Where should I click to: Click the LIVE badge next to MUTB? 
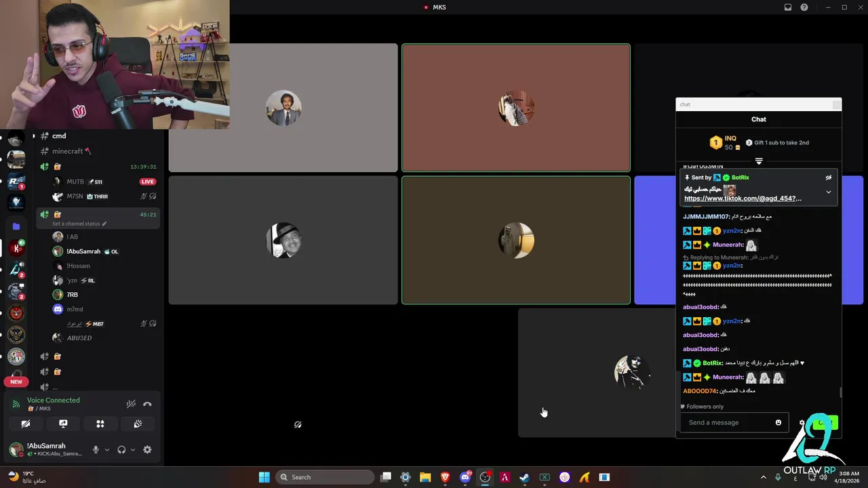[147, 182]
